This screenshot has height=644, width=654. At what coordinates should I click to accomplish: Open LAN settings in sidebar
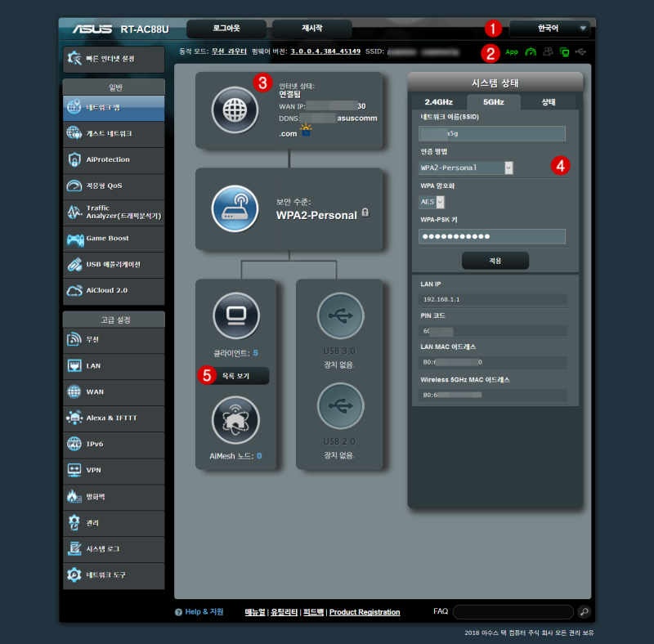tap(114, 366)
